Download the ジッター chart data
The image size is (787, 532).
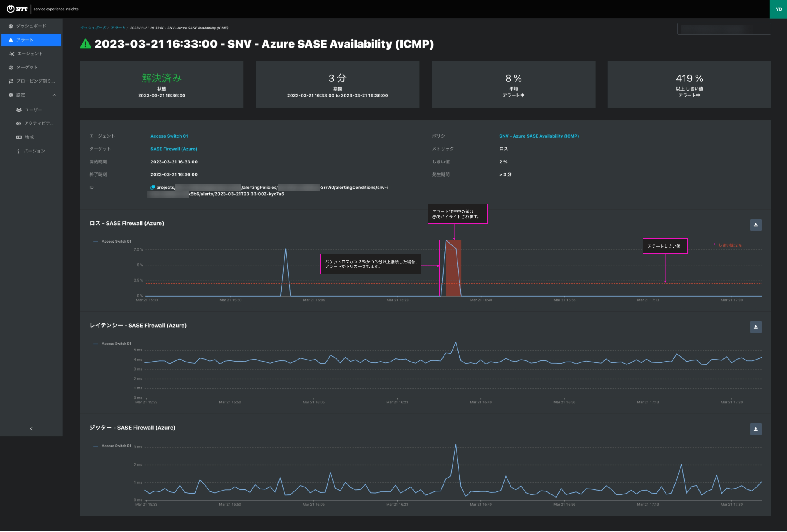[x=755, y=430]
